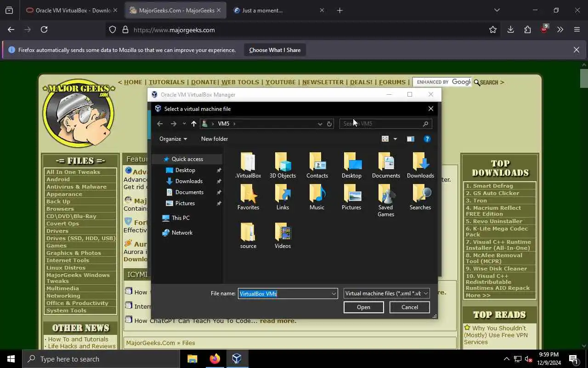This screenshot has height=368, width=588.
Task: Dismiss the Firefox data notification bar
Action: point(576,50)
